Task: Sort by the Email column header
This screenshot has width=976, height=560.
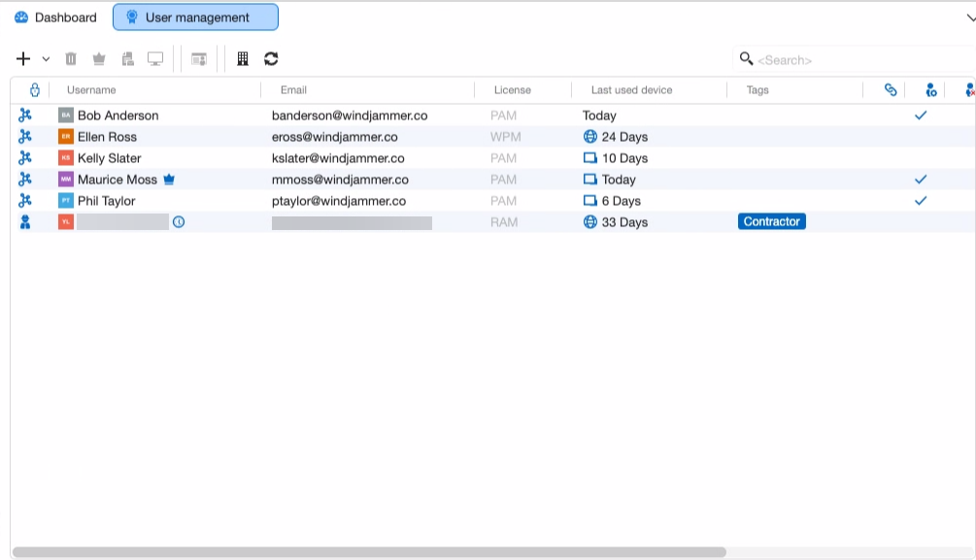Action: tap(293, 90)
